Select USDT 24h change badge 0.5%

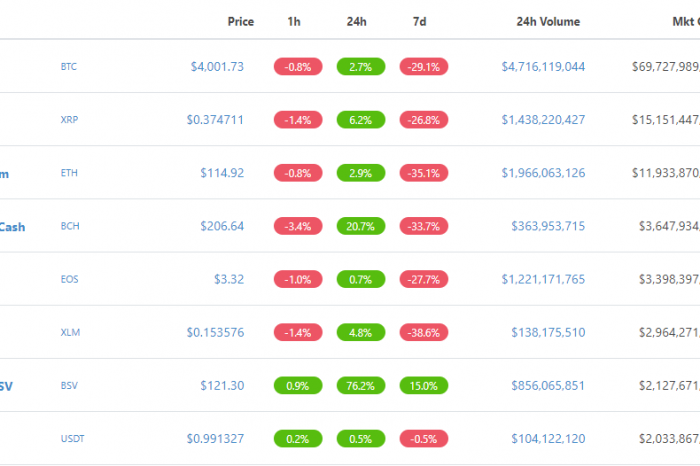[x=361, y=438]
